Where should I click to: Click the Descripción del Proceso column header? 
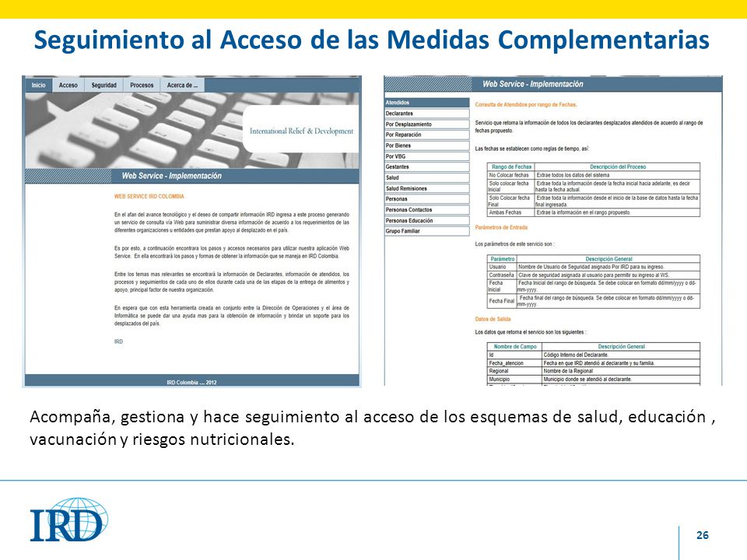tap(617, 166)
